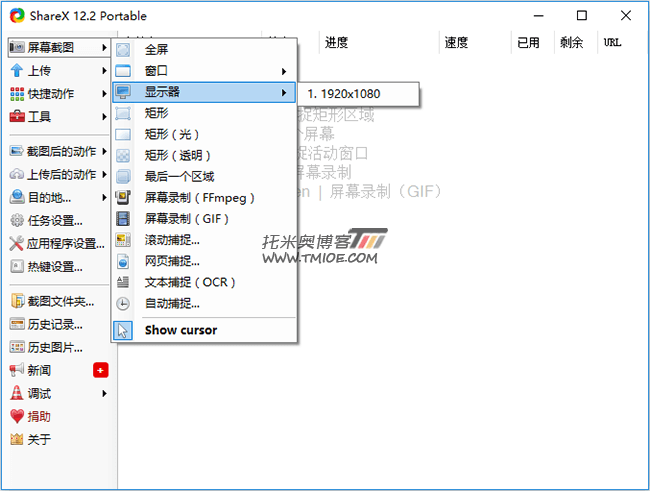Click the OCR text capture icon
650x491 pixels.
tap(123, 282)
